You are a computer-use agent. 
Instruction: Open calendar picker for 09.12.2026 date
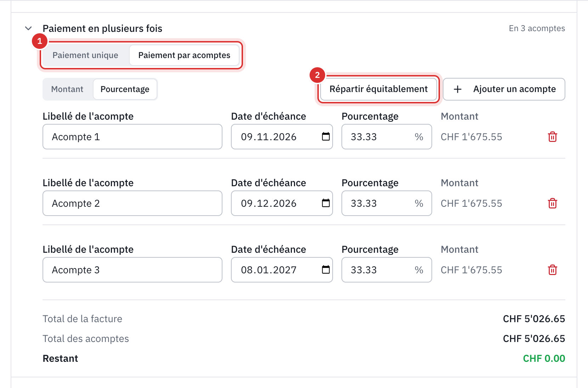click(x=326, y=203)
